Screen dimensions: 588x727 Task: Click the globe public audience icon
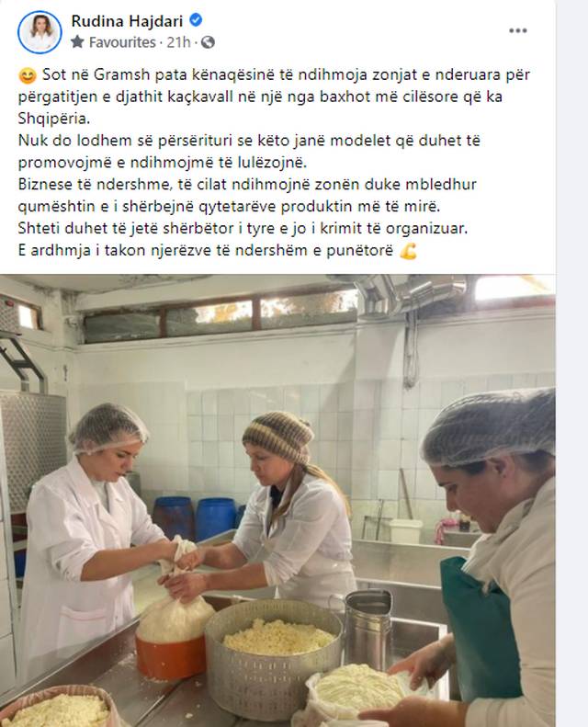[x=208, y=42]
